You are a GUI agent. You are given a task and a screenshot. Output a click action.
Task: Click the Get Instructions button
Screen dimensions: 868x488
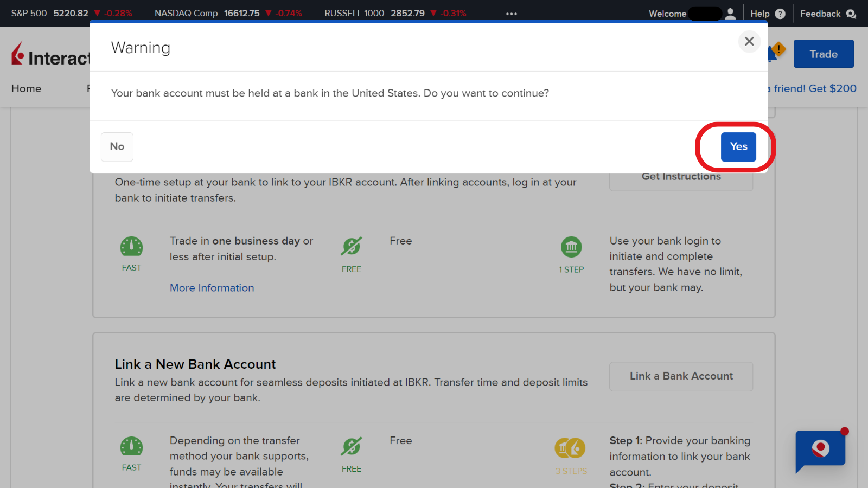tap(681, 179)
